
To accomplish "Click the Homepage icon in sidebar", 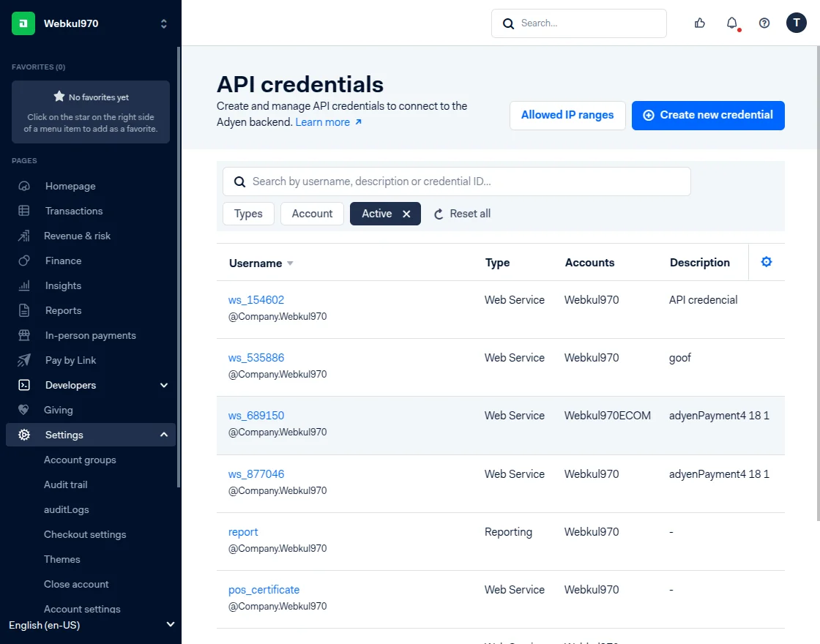I will (24, 186).
